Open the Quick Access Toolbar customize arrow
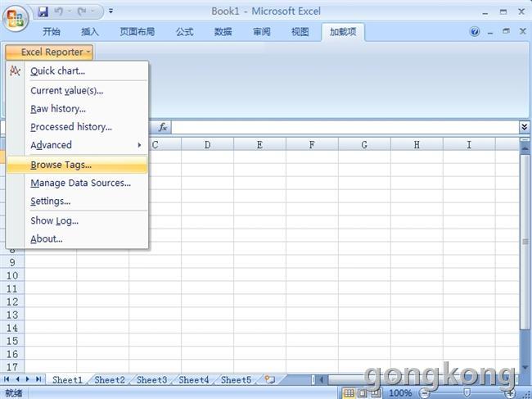 (110, 11)
